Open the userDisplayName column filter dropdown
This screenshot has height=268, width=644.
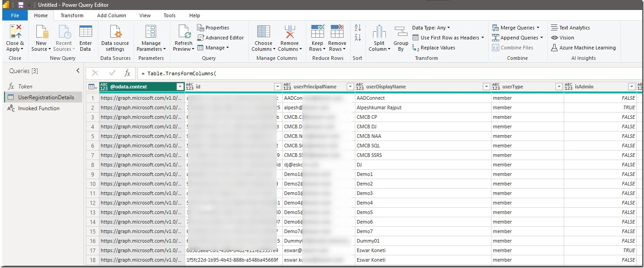486,87
